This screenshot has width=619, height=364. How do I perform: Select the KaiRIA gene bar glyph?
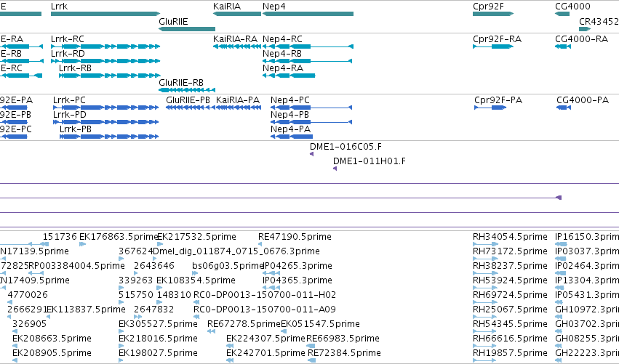click(237, 14)
